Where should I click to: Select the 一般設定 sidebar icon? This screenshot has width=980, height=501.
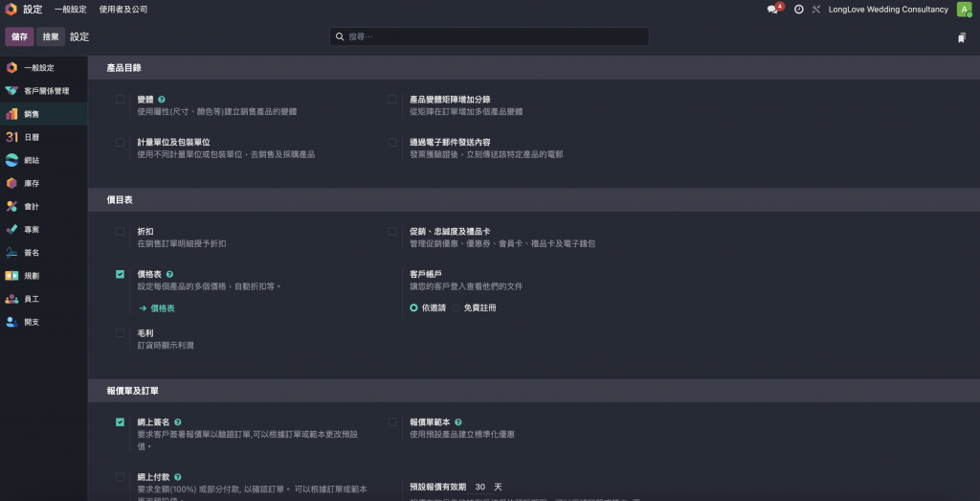pyautogui.click(x=11, y=68)
